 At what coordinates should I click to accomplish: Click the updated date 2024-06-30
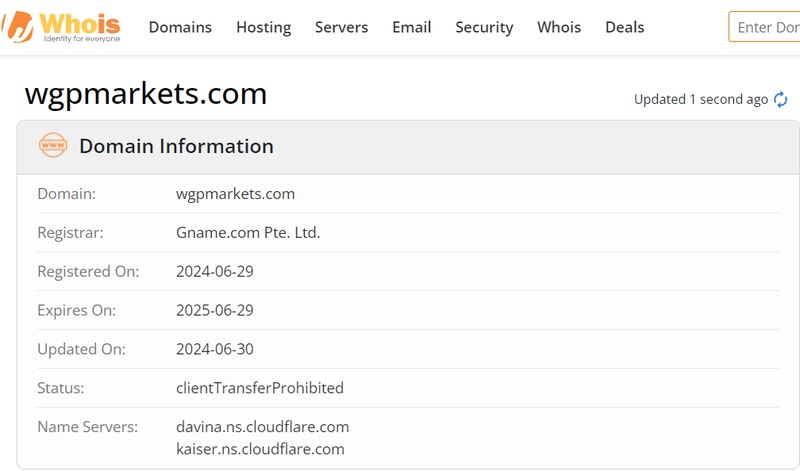[x=215, y=349]
